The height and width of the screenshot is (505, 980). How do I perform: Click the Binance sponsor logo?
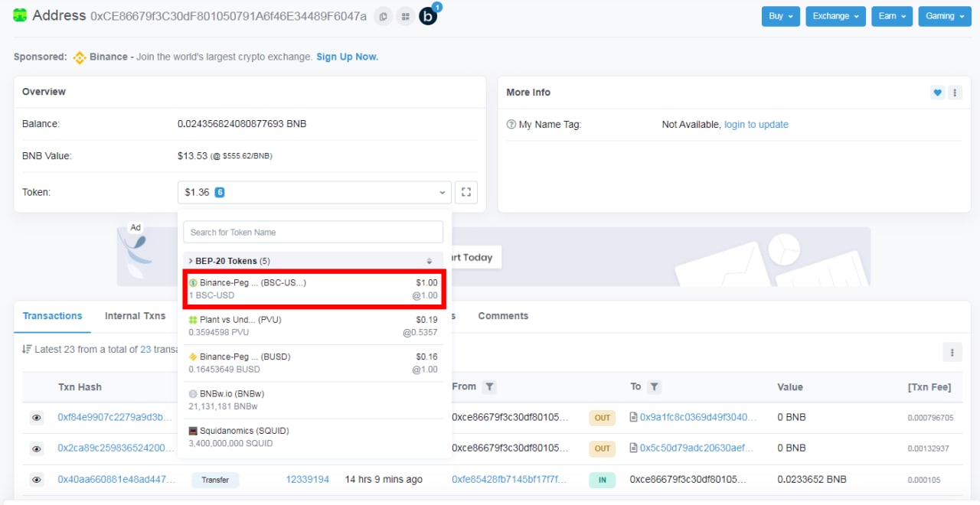pos(80,57)
